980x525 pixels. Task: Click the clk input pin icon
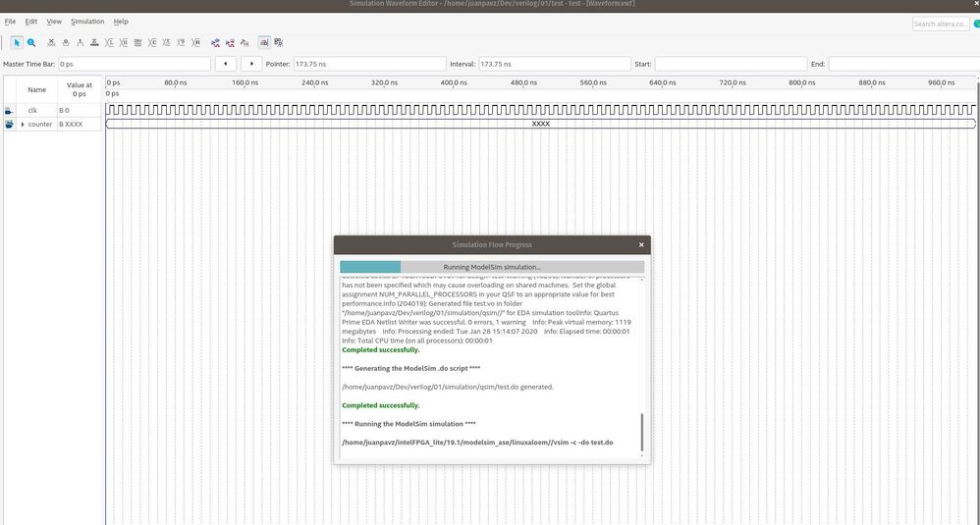(9, 111)
